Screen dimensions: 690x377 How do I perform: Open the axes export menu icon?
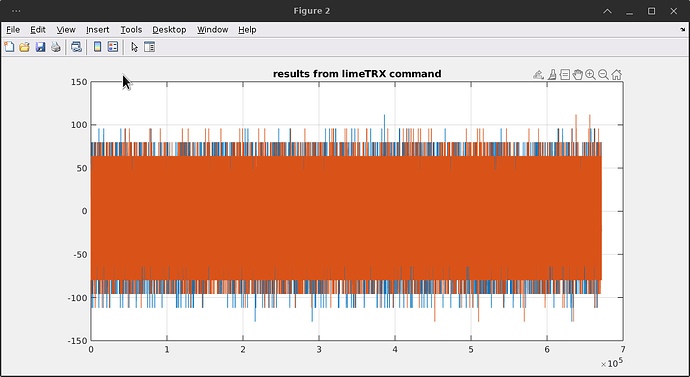pyautogui.click(x=538, y=75)
